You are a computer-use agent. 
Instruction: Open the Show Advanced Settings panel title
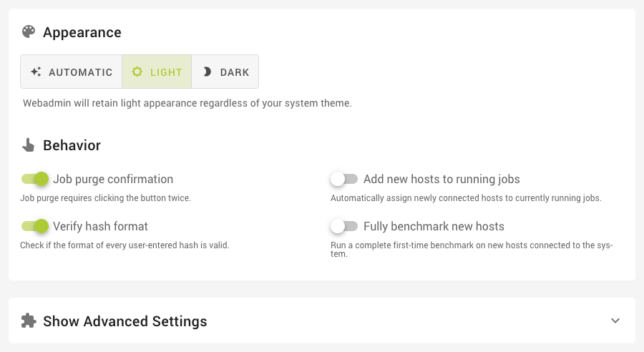(125, 321)
